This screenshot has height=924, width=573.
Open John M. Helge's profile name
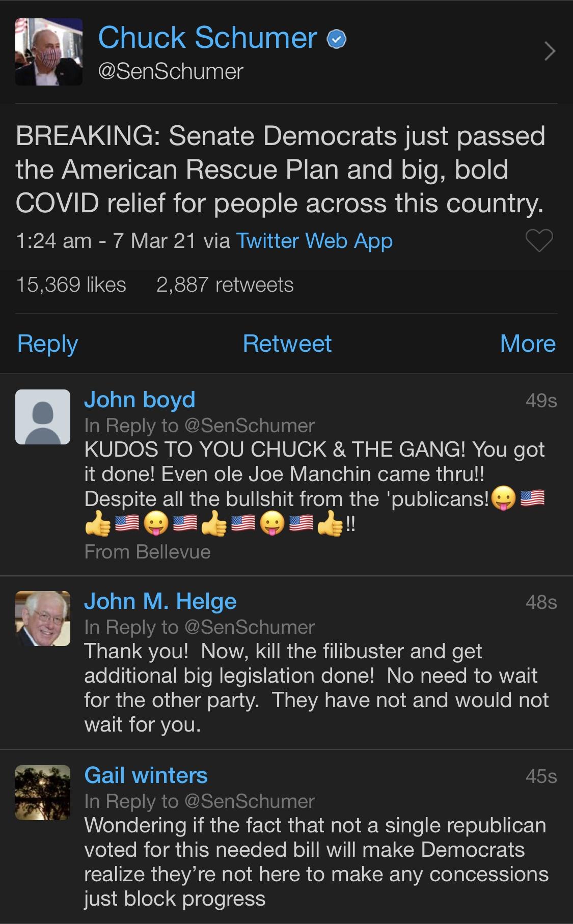160,602
